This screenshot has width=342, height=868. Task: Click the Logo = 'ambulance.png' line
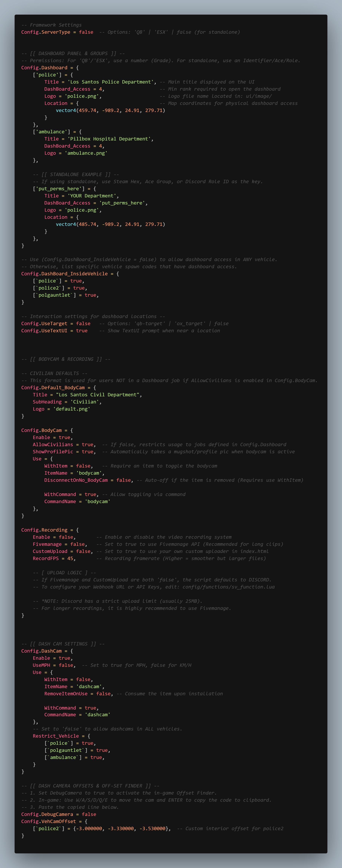pyautogui.click(x=76, y=153)
